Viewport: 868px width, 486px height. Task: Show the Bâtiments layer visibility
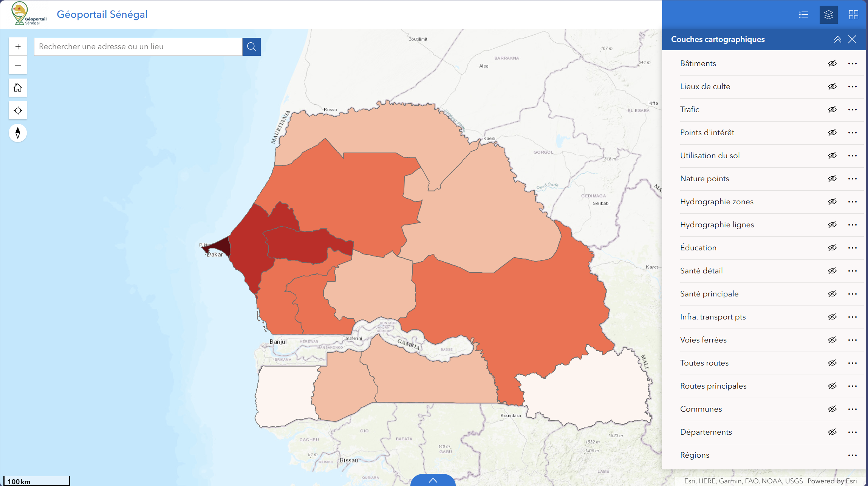click(x=833, y=63)
